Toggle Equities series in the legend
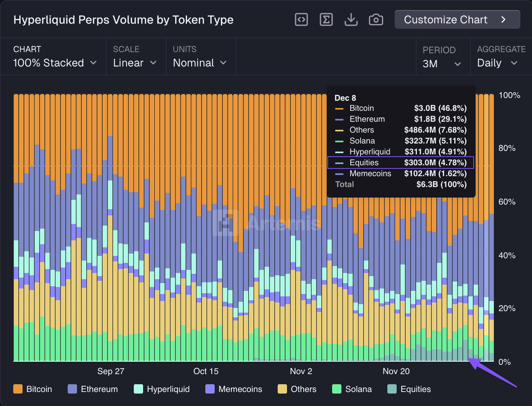Screen dimensions: 532x406 coord(409,389)
